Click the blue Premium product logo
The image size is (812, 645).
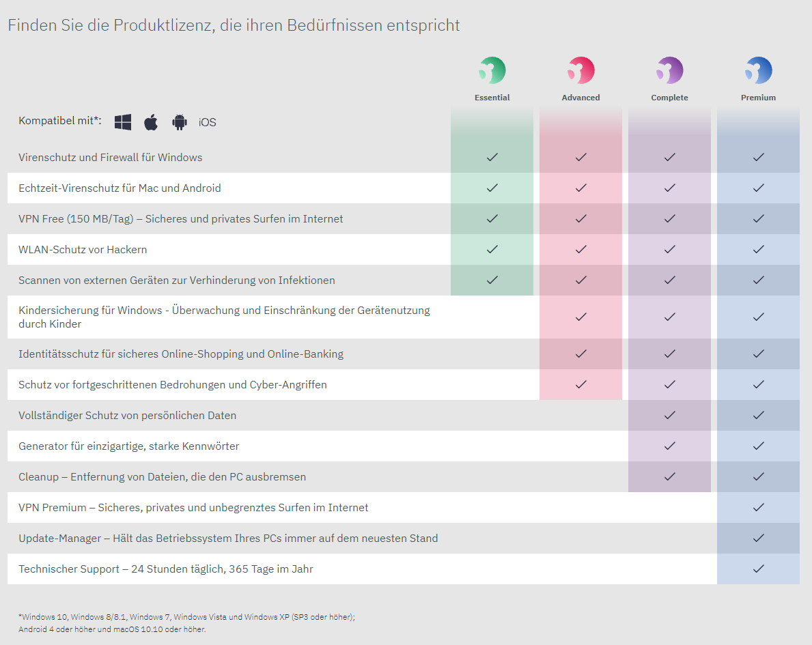click(x=758, y=70)
